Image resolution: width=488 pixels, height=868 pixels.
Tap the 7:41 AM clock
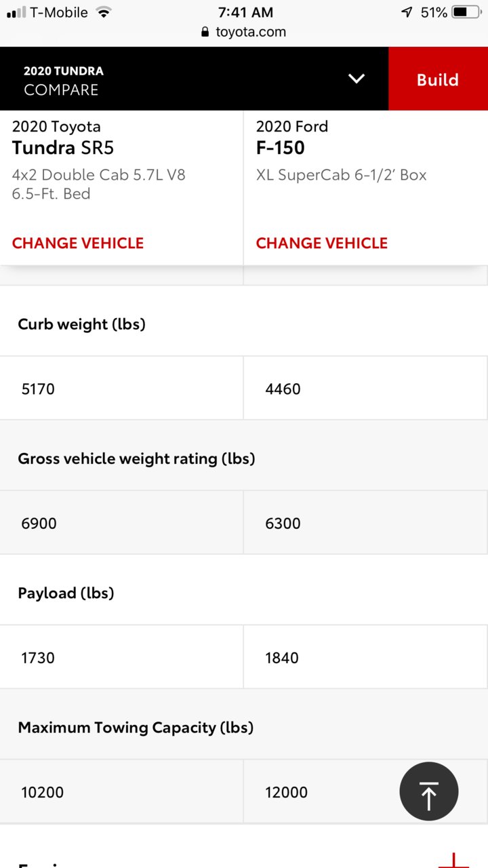click(245, 12)
